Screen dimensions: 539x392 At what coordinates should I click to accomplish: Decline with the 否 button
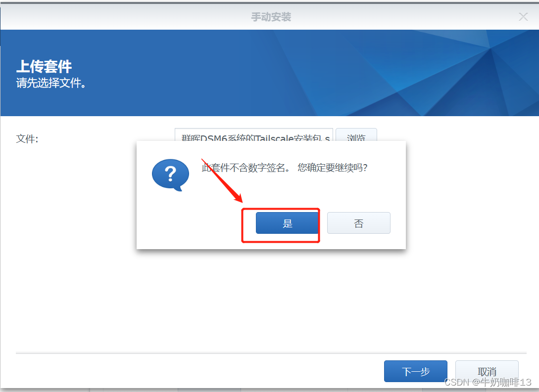coord(358,223)
